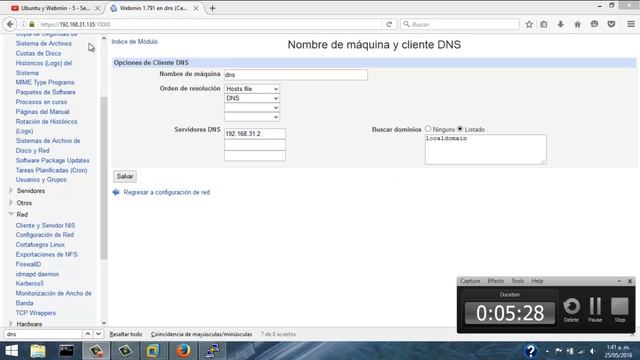Image resolution: width=640 pixels, height=360 pixels.
Task: Open Configuración de Red in sidebar
Action: click(x=44, y=235)
